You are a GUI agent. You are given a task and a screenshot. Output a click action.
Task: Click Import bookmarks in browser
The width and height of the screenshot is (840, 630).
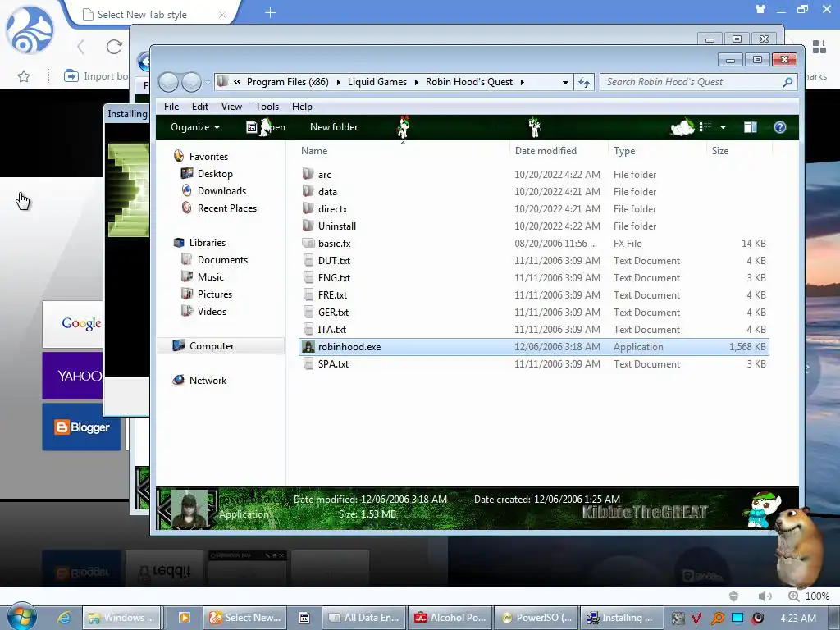click(97, 76)
